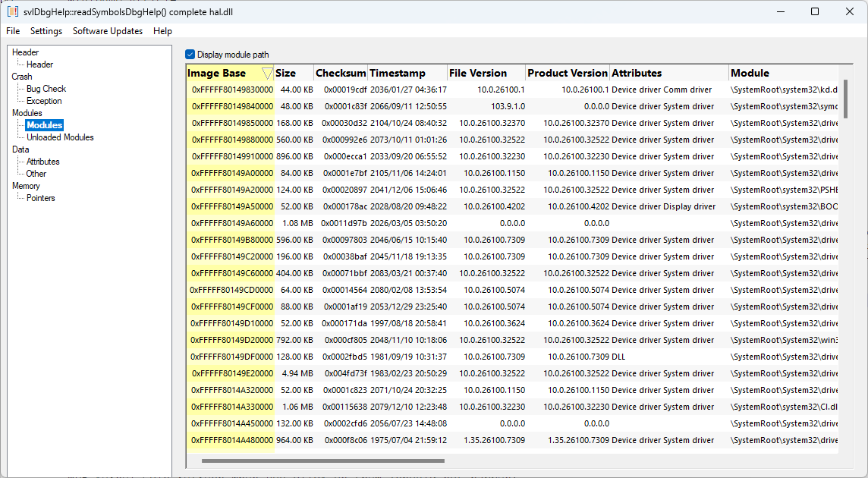Viewport: 868px width, 478px height.
Task: Select Bug Check under Crash
Action: [x=46, y=88]
